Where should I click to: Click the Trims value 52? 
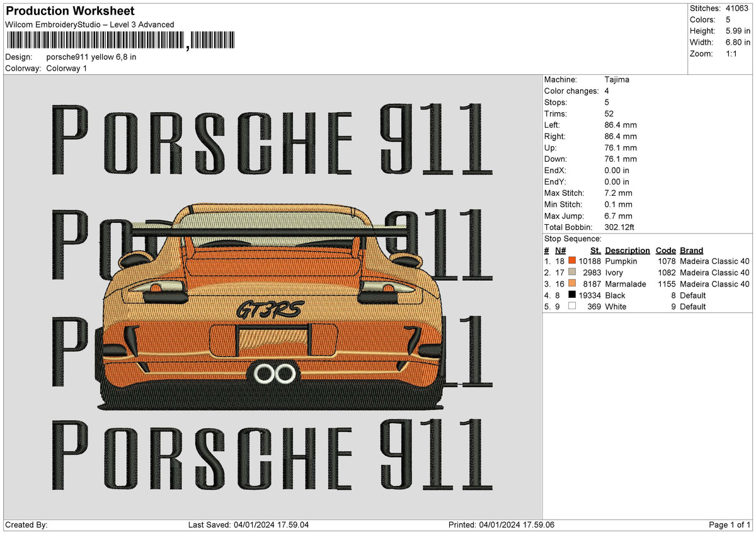(x=609, y=113)
